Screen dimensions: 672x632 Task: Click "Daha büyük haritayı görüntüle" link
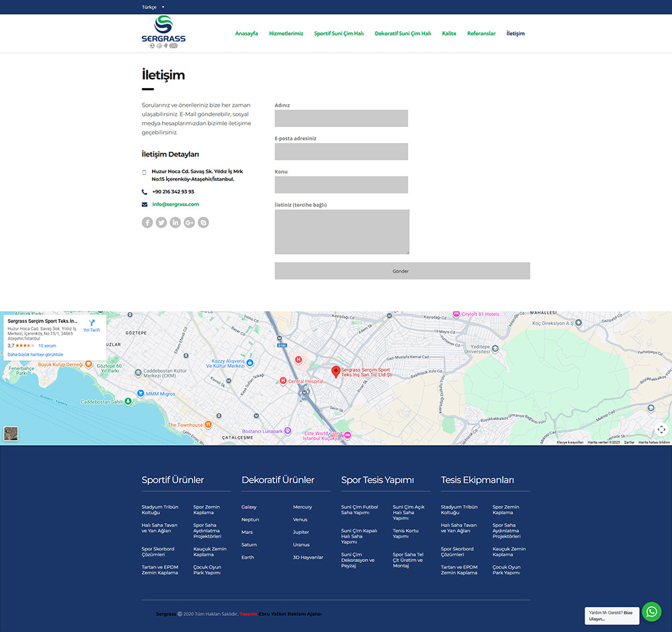click(35, 354)
